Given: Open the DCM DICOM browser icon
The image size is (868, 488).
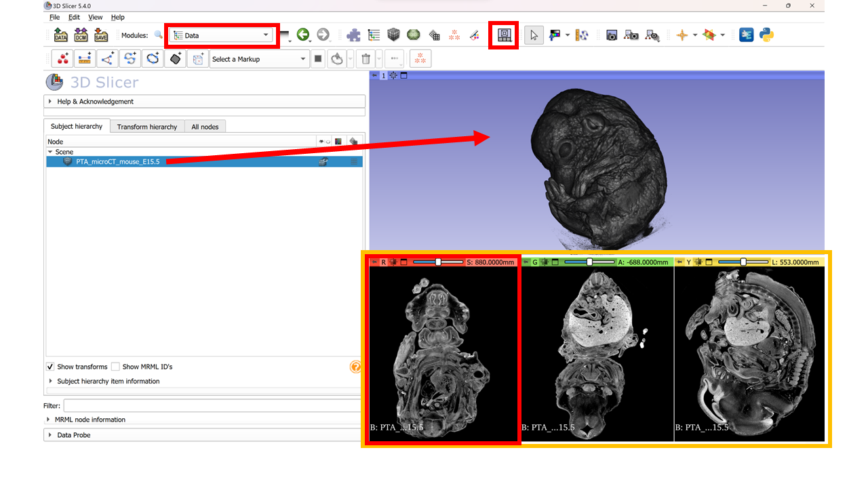Looking at the screenshot, I should [x=81, y=35].
